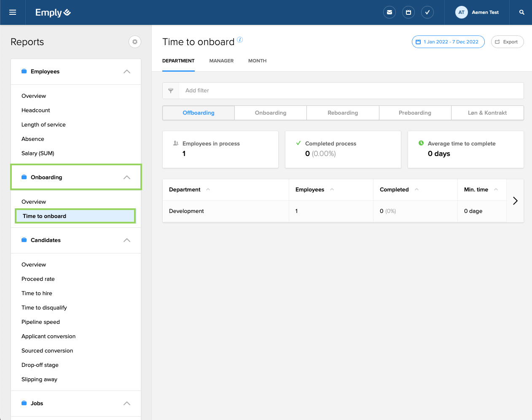Collapse the Jobs section
Viewport: 532px width, 420px height.
click(127, 404)
